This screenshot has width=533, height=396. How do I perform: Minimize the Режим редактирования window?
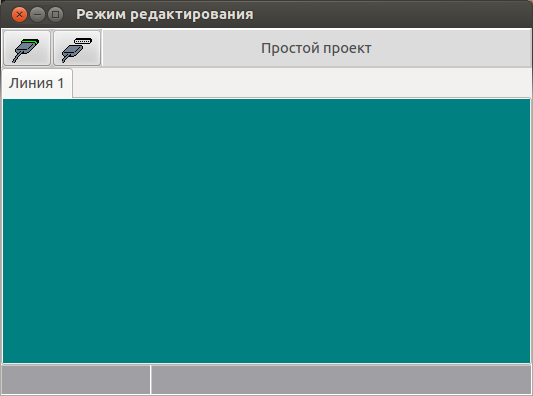(37, 15)
